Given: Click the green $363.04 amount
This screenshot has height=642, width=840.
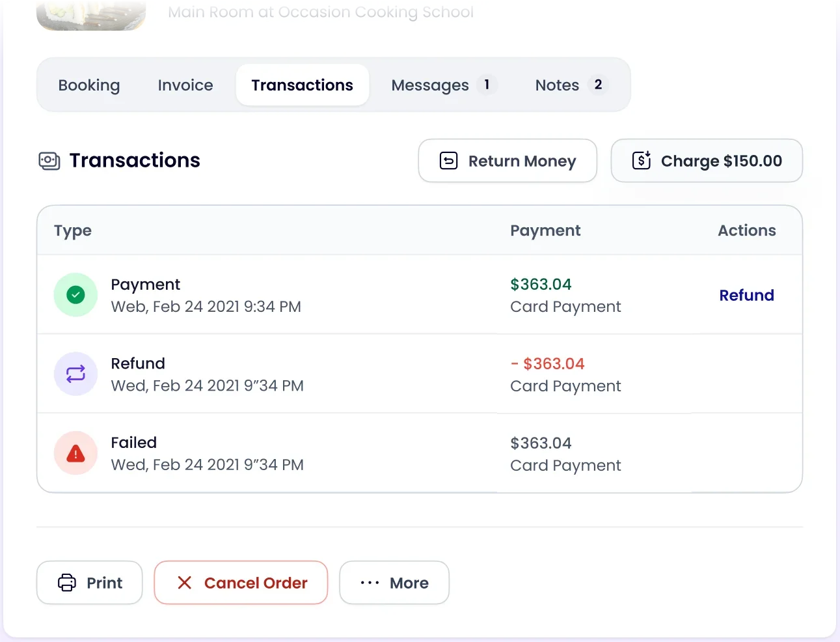Looking at the screenshot, I should point(541,285).
